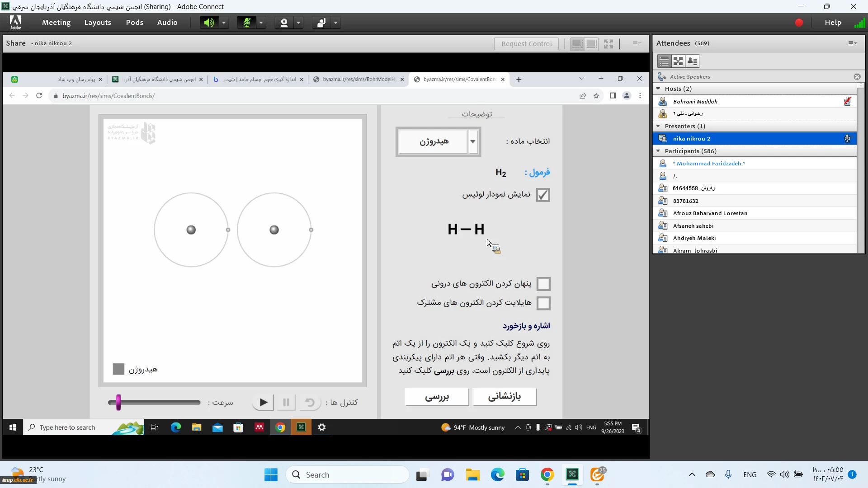The width and height of the screenshot is (868, 488).
Task: Toggle the Share pod full screen icon
Action: point(609,44)
